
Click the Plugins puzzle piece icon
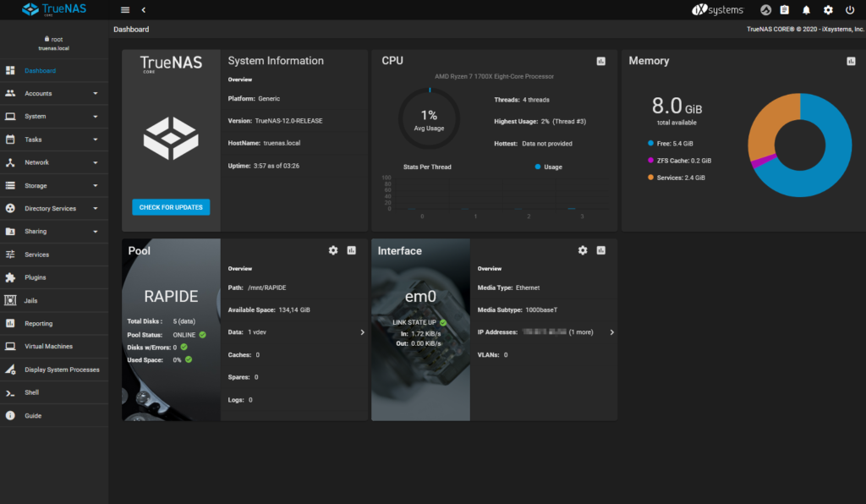pos(10,277)
